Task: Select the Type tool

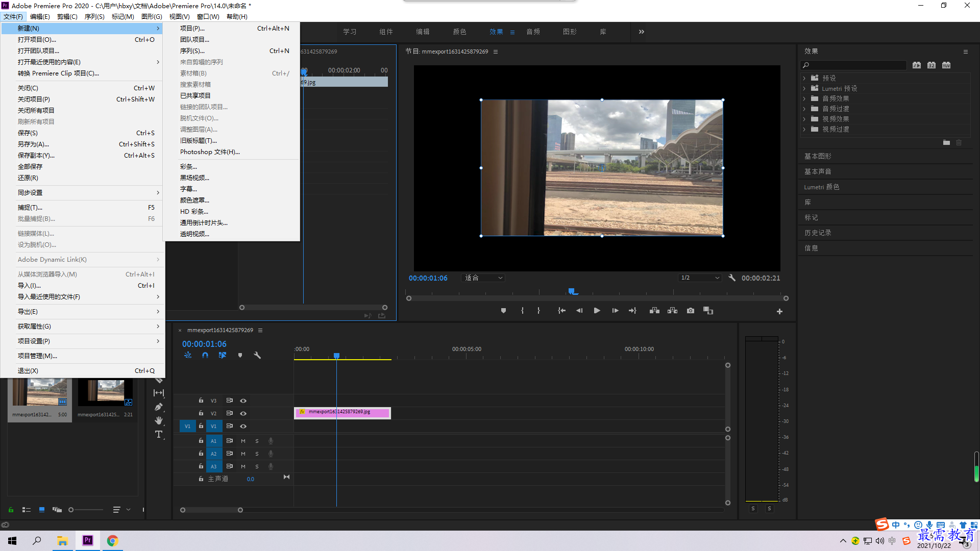Action: coord(159,434)
